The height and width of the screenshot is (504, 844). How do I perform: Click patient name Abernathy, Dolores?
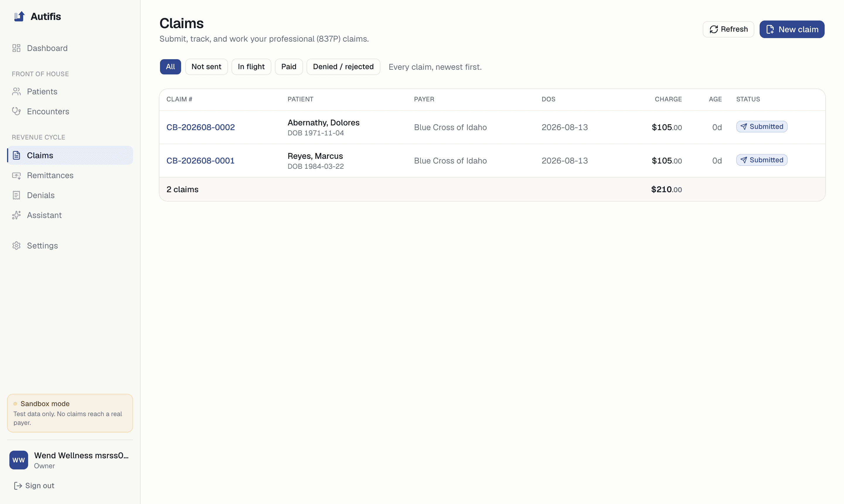[323, 122]
